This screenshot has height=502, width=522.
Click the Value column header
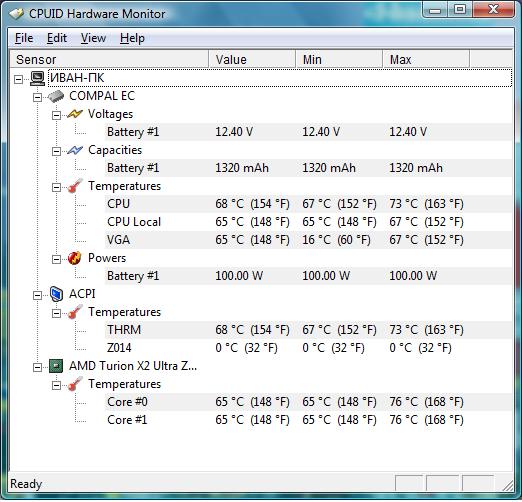(x=252, y=59)
